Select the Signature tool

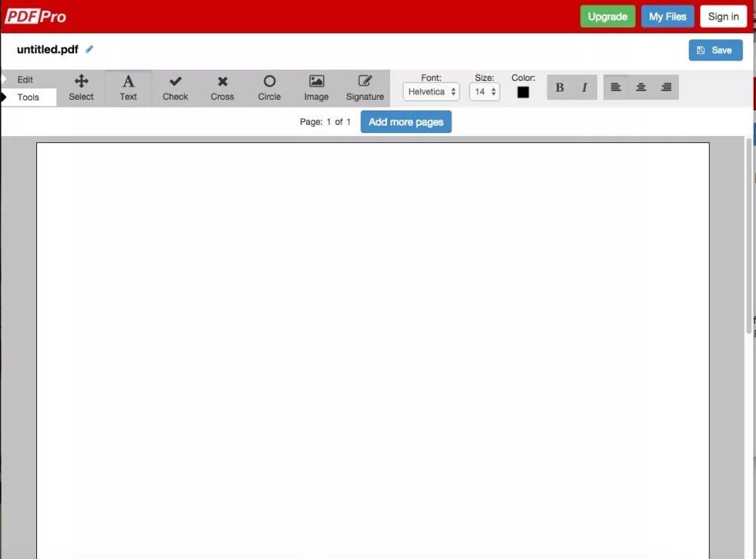[364, 87]
